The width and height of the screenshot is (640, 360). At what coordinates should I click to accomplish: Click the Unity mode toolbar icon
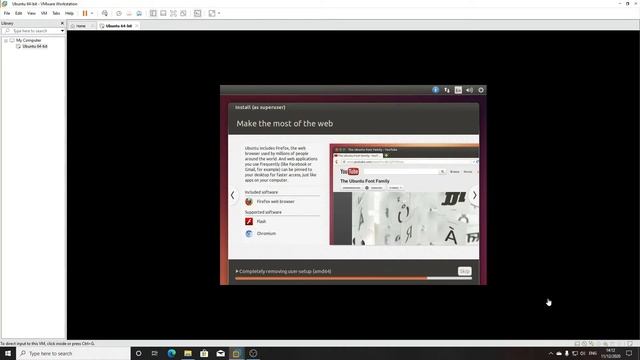(x=183, y=13)
